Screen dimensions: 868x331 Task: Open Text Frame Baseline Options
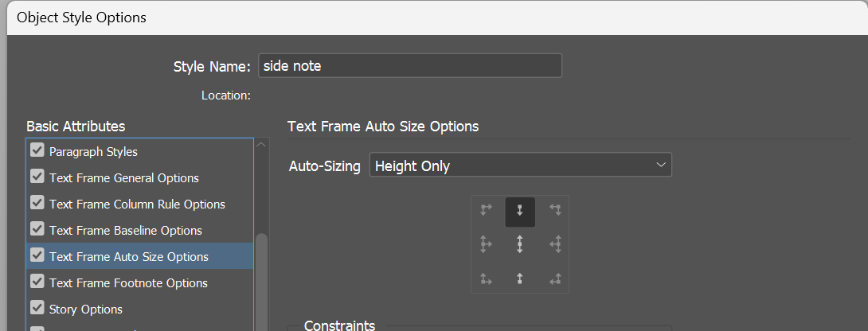(125, 231)
